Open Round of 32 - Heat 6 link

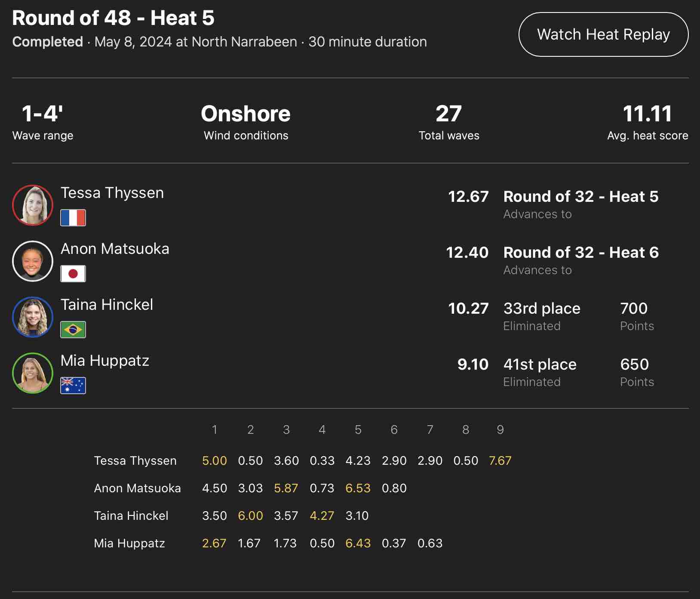580,253
